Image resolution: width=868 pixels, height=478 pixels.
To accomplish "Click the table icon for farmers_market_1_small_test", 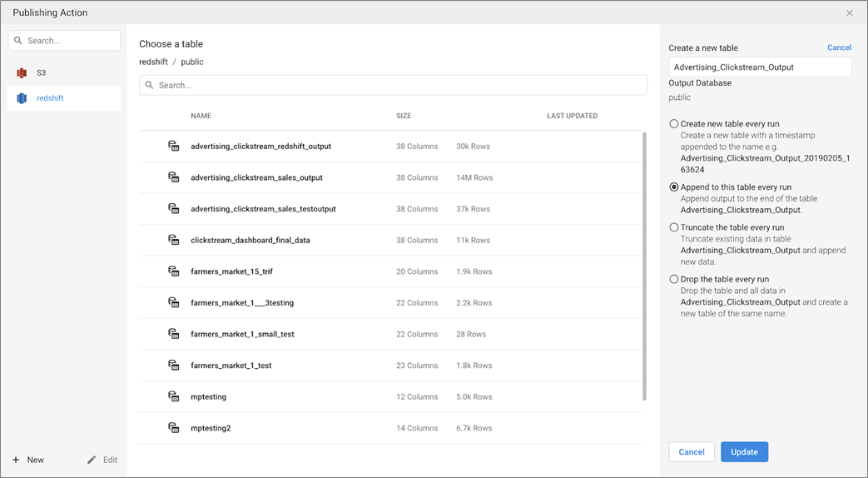I will pos(174,334).
